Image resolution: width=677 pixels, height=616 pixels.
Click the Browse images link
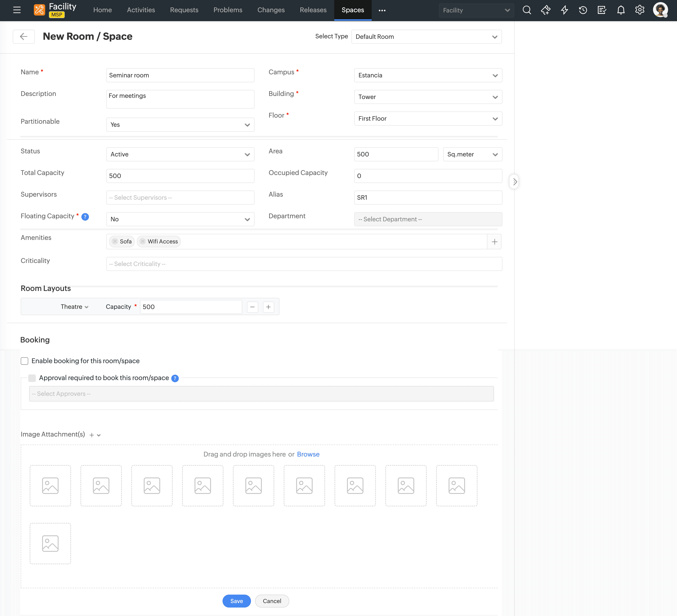[x=308, y=454]
